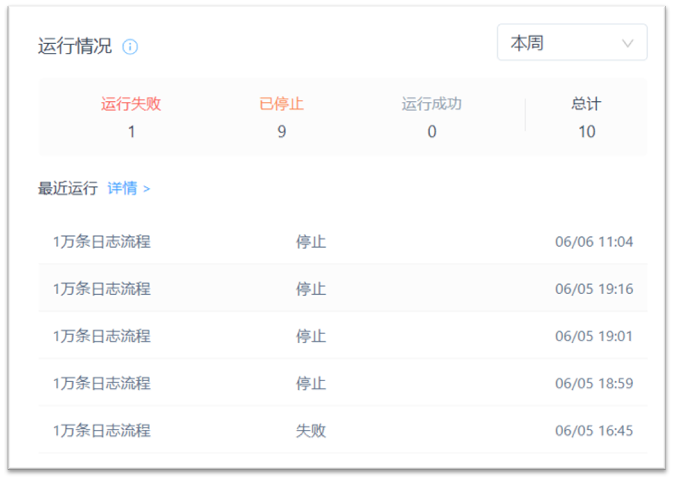
Task: Click the count 9 under 已停止
Action: click(x=281, y=132)
